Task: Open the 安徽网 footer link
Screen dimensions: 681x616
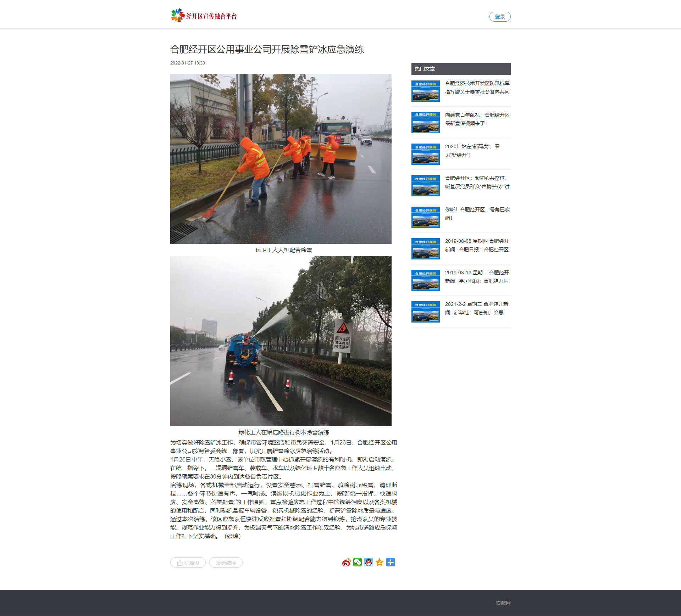Action: click(503, 603)
